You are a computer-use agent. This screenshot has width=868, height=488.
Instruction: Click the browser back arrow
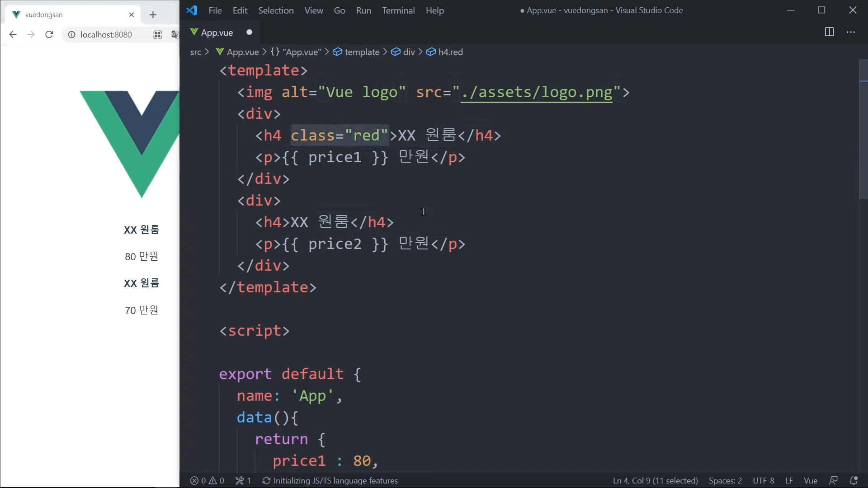click(13, 34)
